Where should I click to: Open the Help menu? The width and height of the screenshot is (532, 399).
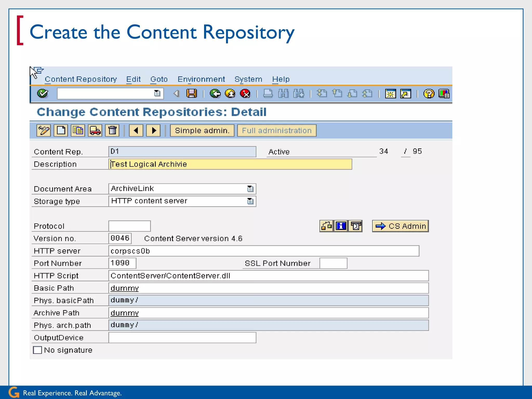[x=281, y=79]
